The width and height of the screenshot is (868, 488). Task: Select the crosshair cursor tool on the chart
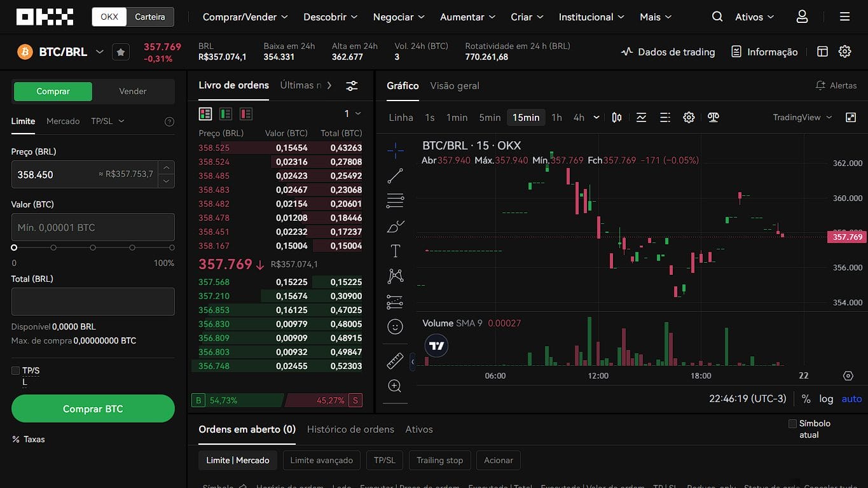(x=395, y=151)
